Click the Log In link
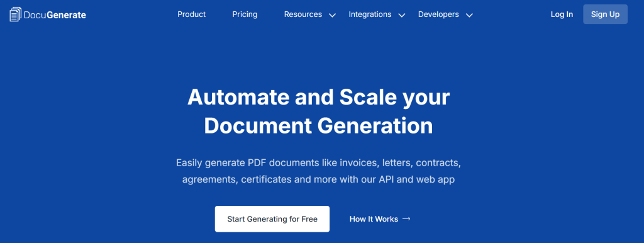The image size is (644, 243). pyautogui.click(x=562, y=14)
